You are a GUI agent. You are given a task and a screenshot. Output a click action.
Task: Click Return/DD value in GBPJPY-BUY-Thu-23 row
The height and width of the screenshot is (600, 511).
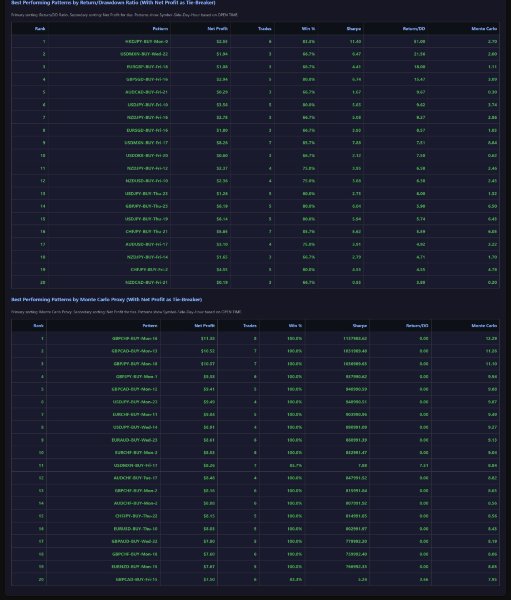(x=421, y=206)
